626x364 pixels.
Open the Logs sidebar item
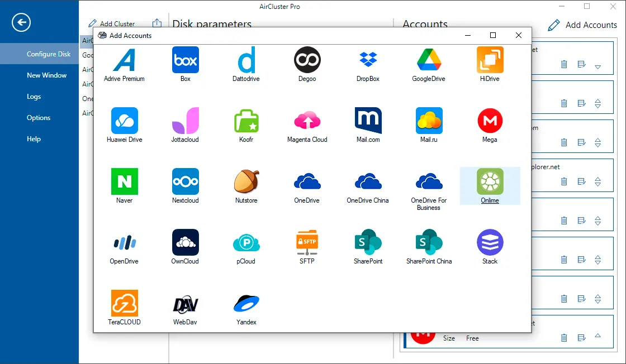click(34, 97)
